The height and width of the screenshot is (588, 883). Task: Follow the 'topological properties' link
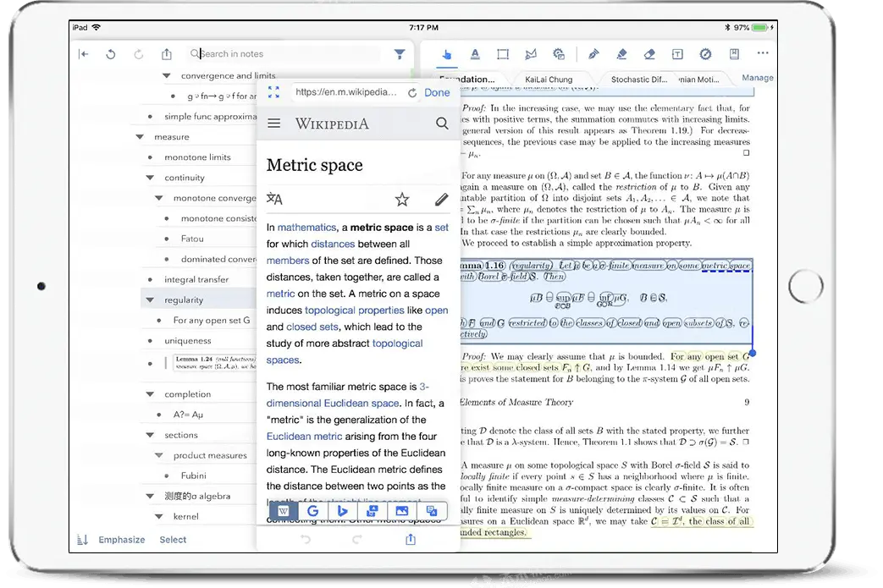pyautogui.click(x=354, y=310)
